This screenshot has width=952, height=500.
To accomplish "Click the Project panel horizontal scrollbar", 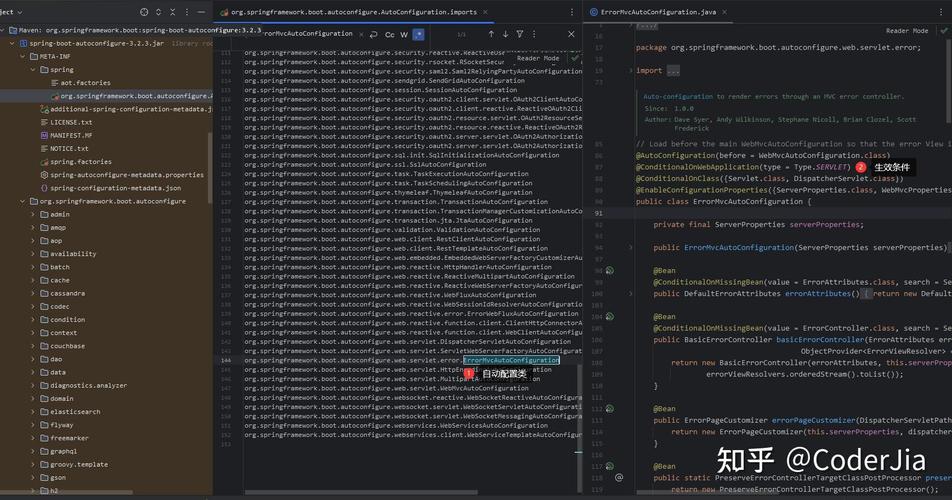I will click(67, 493).
